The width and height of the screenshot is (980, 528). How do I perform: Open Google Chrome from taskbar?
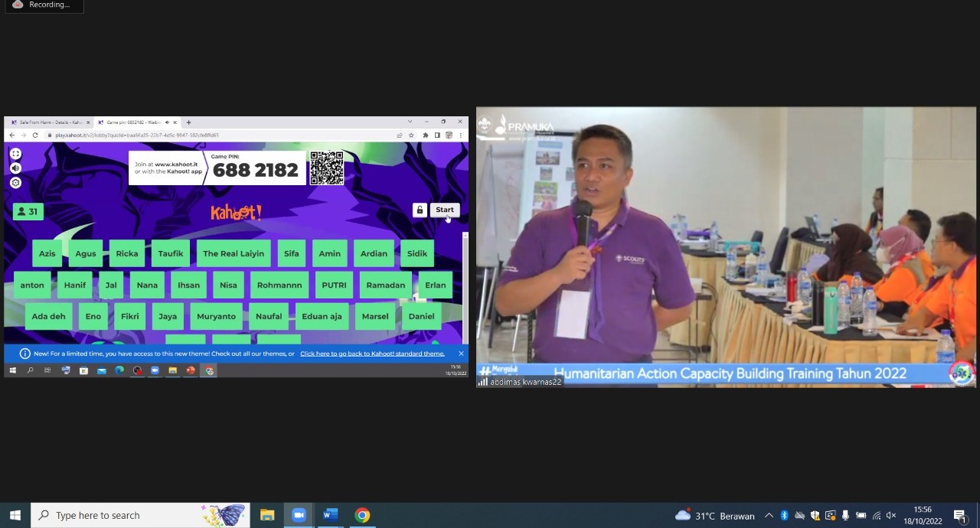[x=362, y=515]
